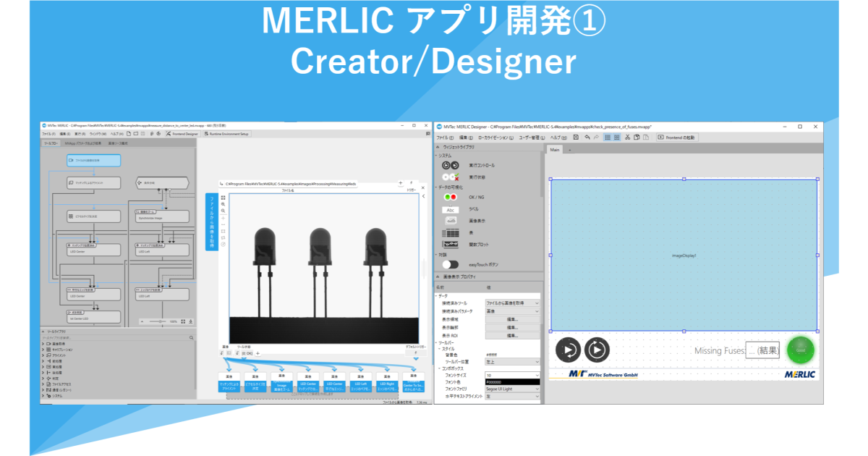Click the scissors cut icon in Designer
The height and width of the screenshot is (456, 868).
626,137
